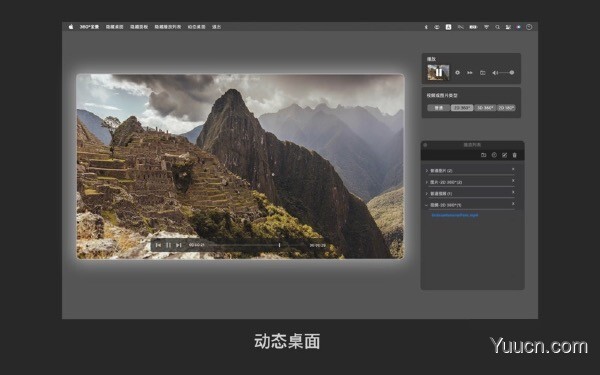600x375 pixels.
Task: Click the Siri icon in menu bar
Action: pos(518,27)
